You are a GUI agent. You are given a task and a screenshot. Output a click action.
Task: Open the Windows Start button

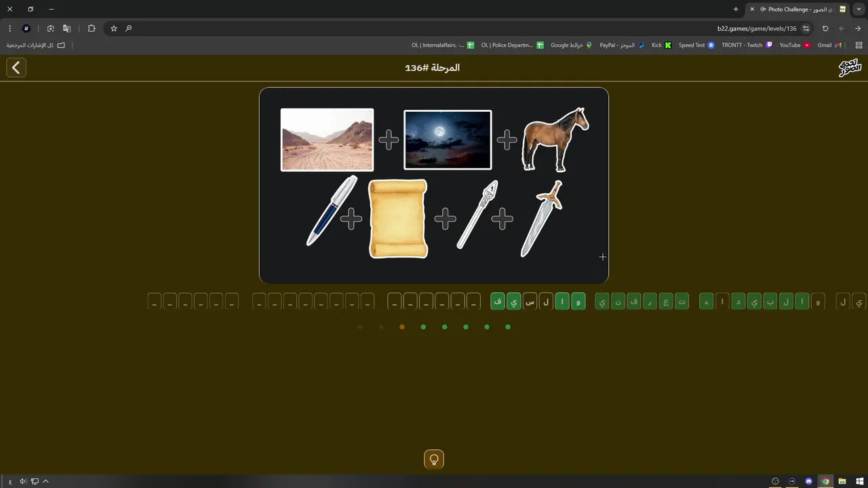click(859, 481)
